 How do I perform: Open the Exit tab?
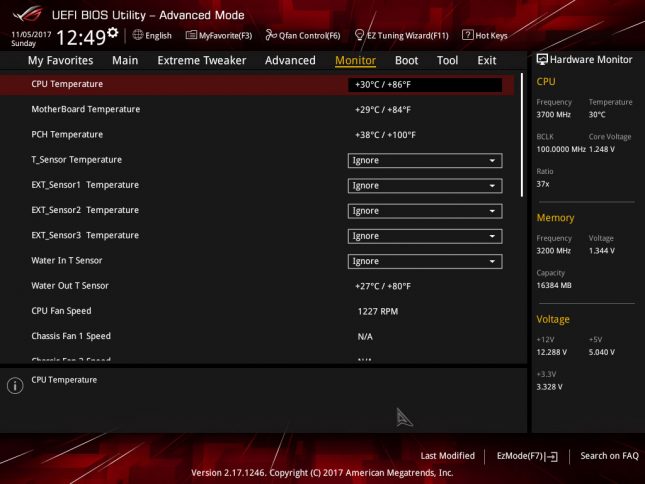(487, 60)
